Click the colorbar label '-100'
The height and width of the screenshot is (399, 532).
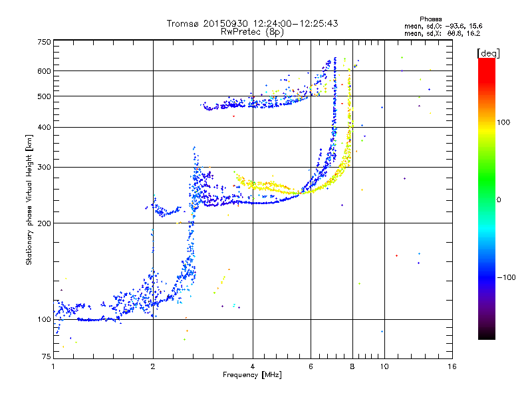tap(506, 277)
